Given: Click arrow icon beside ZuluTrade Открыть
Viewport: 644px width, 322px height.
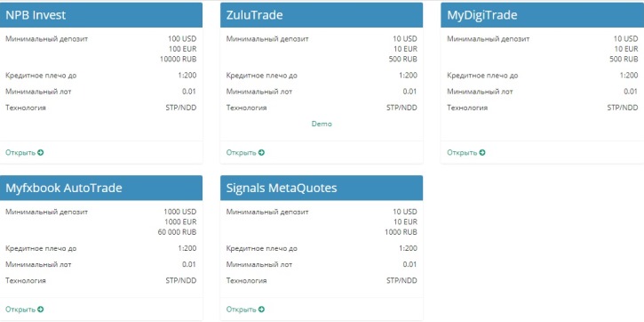Looking at the screenshot, I should [261, 153].
